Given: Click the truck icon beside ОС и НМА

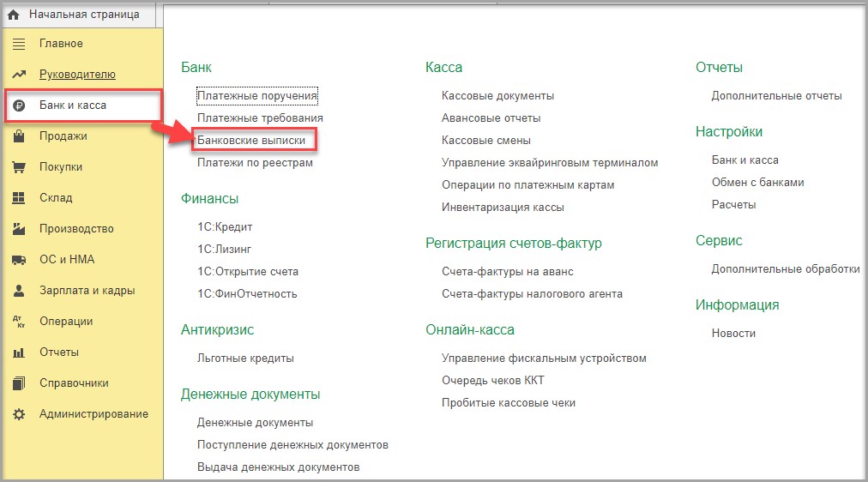Looking at the screenshot, I should point(19,260).
